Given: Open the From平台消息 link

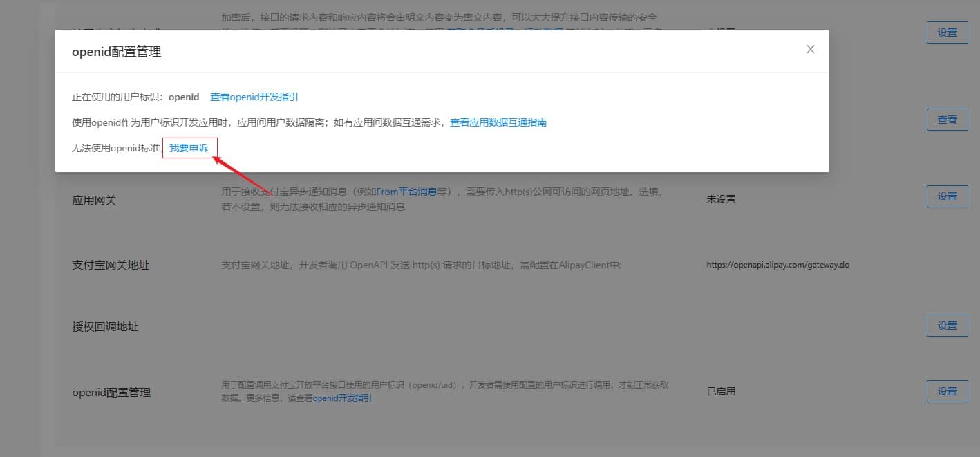Looking at the screenshot, I should (406, 192).
